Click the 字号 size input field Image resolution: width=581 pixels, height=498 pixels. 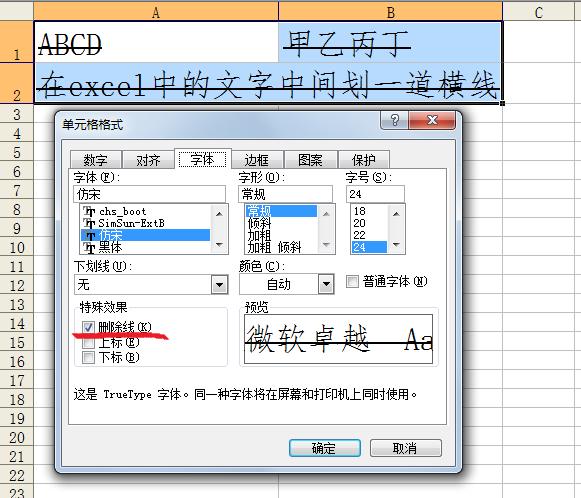[375, 194]
